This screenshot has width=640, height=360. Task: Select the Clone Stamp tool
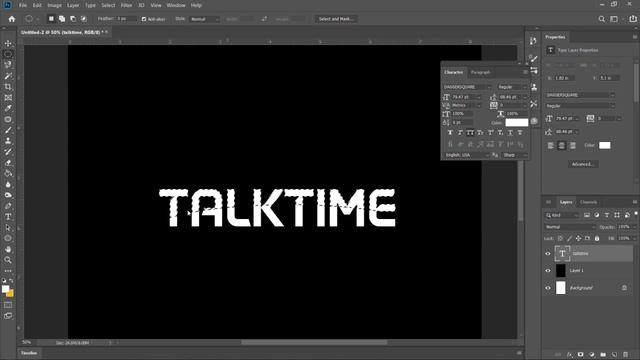click(8, 141)
